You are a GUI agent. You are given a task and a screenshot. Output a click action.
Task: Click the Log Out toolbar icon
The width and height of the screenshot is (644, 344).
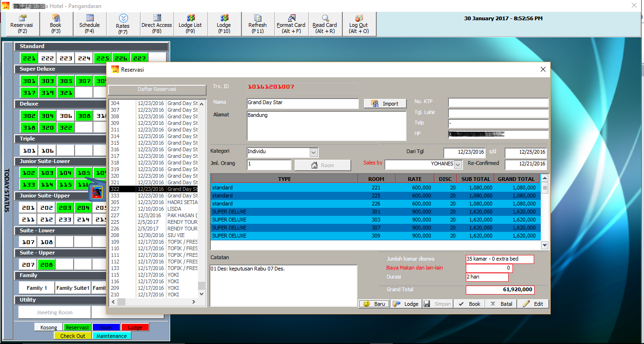coord(359,24)
